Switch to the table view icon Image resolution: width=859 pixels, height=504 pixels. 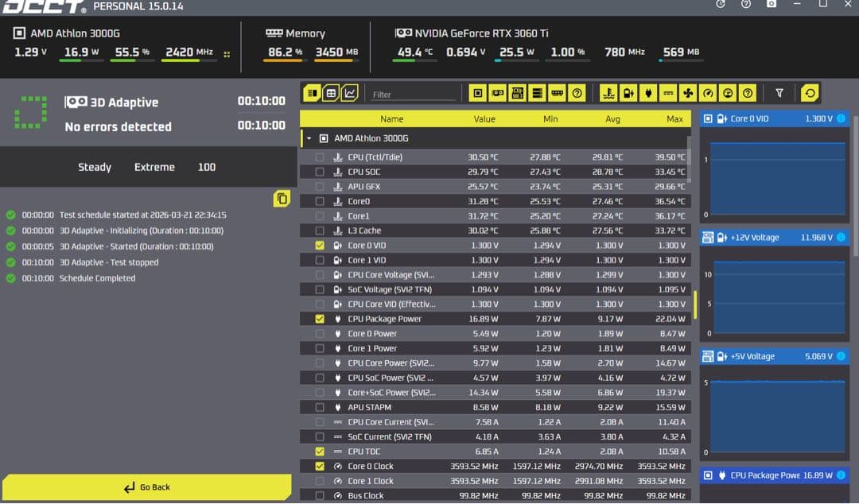coord(331,93)
